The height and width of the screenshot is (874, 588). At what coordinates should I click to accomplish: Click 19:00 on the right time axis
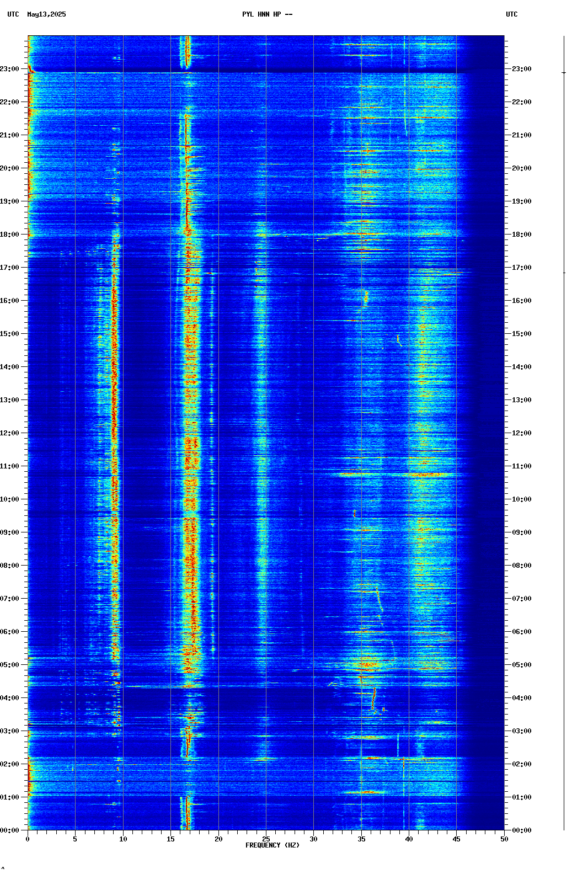(x=522, y=201)
